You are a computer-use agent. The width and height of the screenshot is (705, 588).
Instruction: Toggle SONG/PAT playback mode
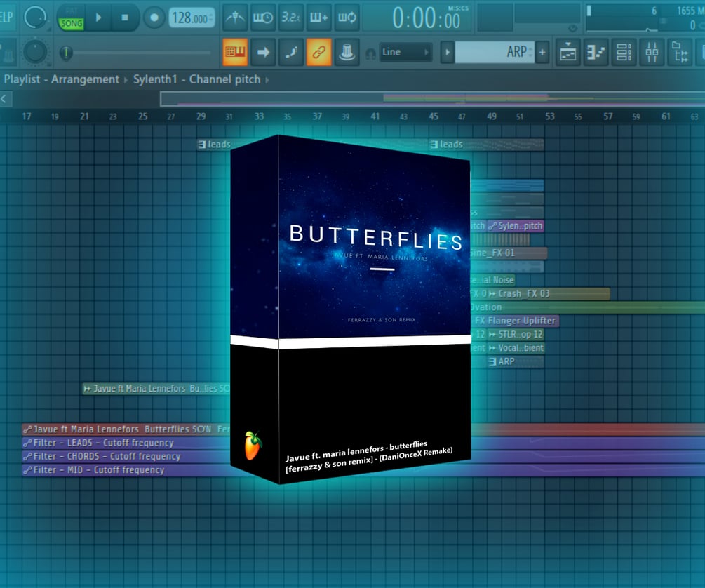point(72,18)
